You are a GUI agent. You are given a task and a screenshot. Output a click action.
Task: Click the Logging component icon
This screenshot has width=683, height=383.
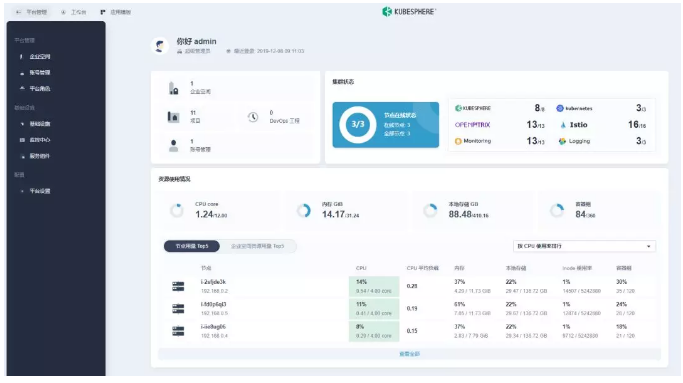click(562, 141)
